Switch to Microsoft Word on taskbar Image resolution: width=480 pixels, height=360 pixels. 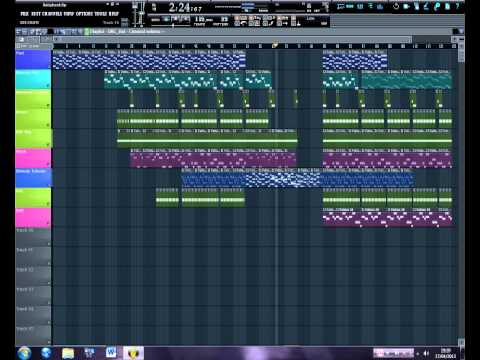[x=111, y=352]
